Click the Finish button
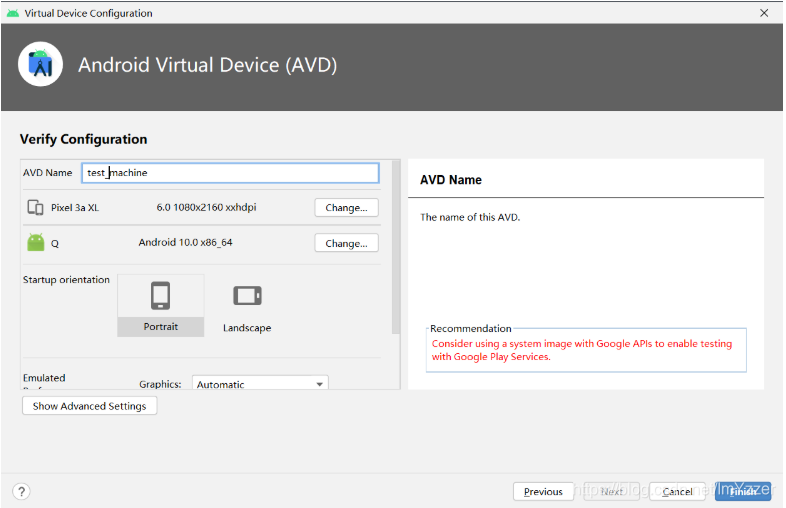This screenshot has width=786, height=508. point(743,491)
